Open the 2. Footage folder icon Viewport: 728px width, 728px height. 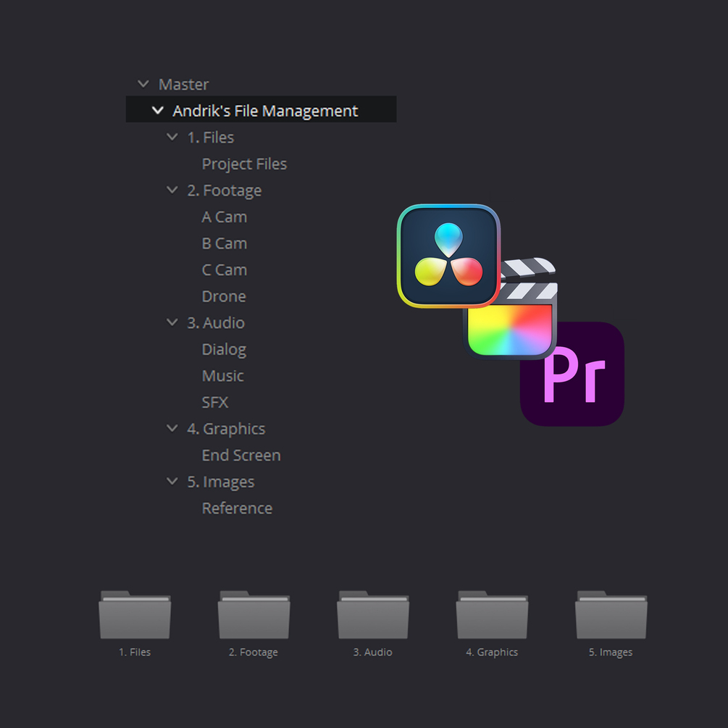pos(254,615)
